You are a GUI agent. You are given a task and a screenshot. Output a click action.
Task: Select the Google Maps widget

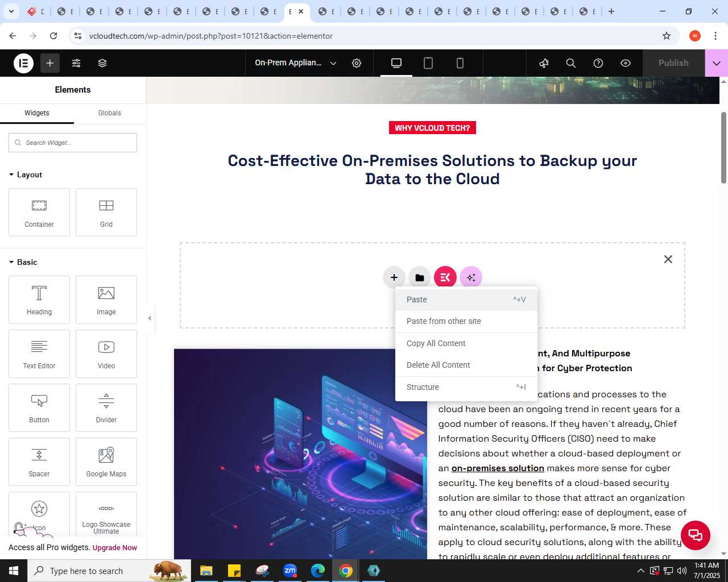click(106, 462)
